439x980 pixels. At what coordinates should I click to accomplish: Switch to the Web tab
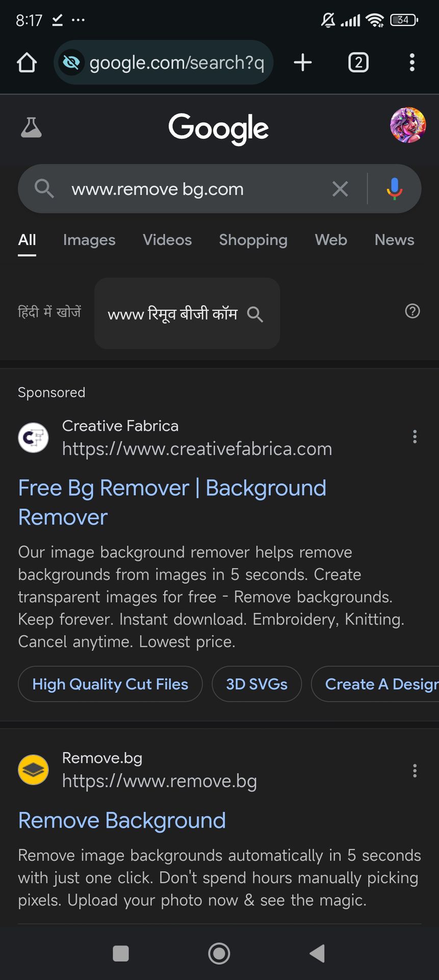tap(331, 240)
